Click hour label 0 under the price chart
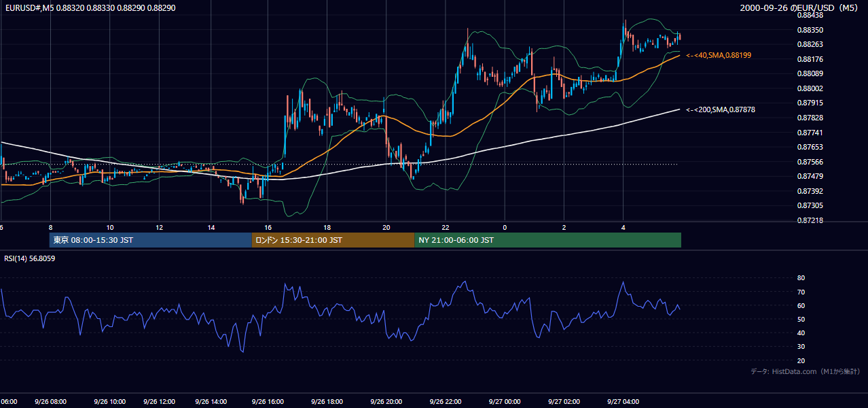The image size is (868, 408). pos(505,228)
